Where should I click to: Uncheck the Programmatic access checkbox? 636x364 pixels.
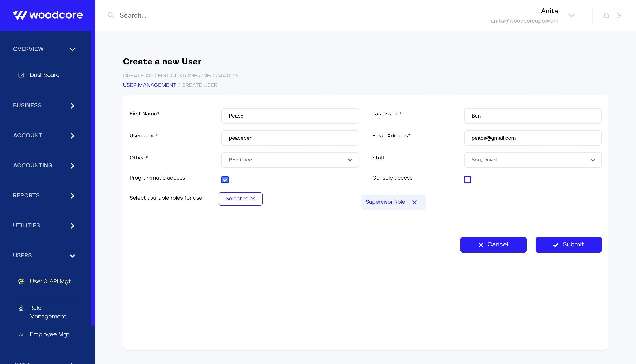click(x=225, y=180)
